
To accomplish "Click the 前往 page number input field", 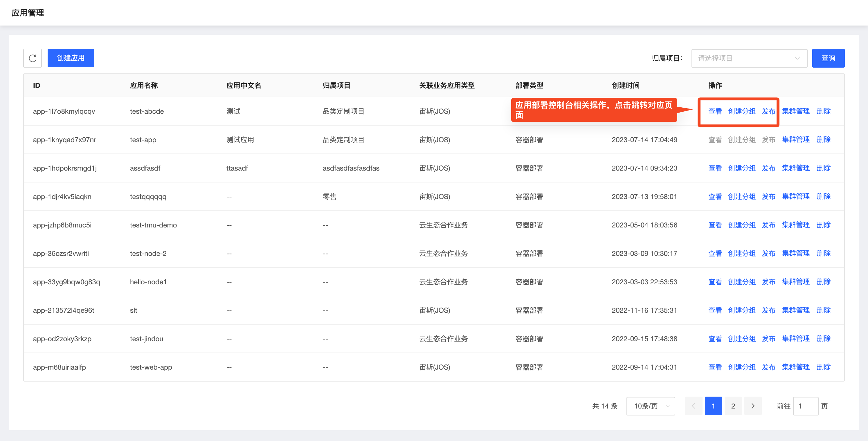I will [805, 406].
